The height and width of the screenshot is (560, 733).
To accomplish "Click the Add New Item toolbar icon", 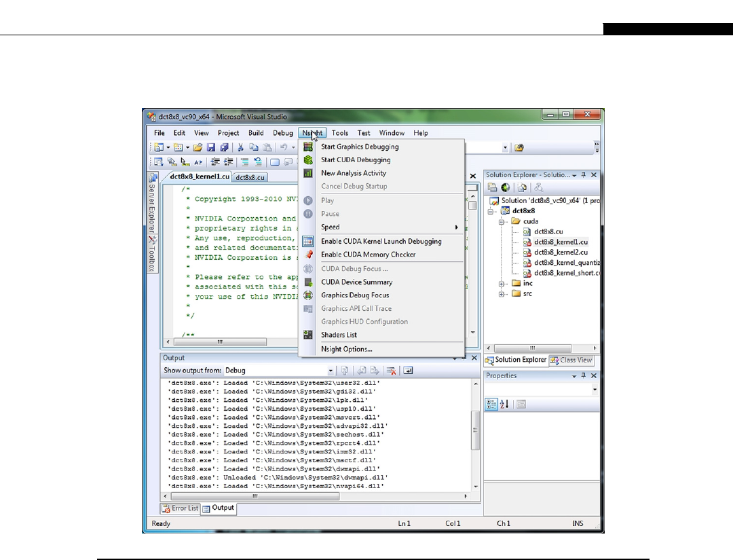I will pos(178,148).
